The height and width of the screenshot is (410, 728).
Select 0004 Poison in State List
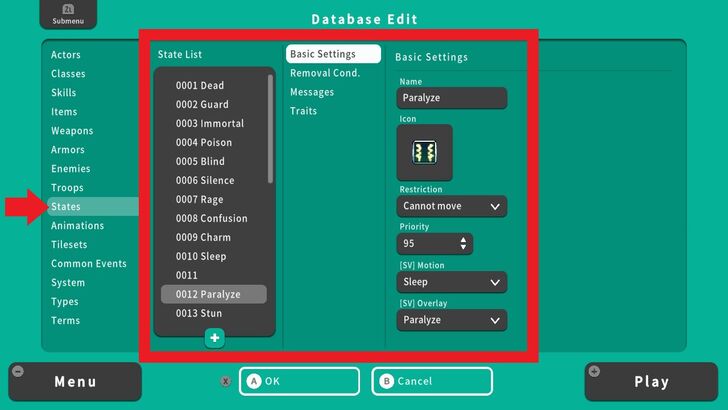[x=204, y=143]
